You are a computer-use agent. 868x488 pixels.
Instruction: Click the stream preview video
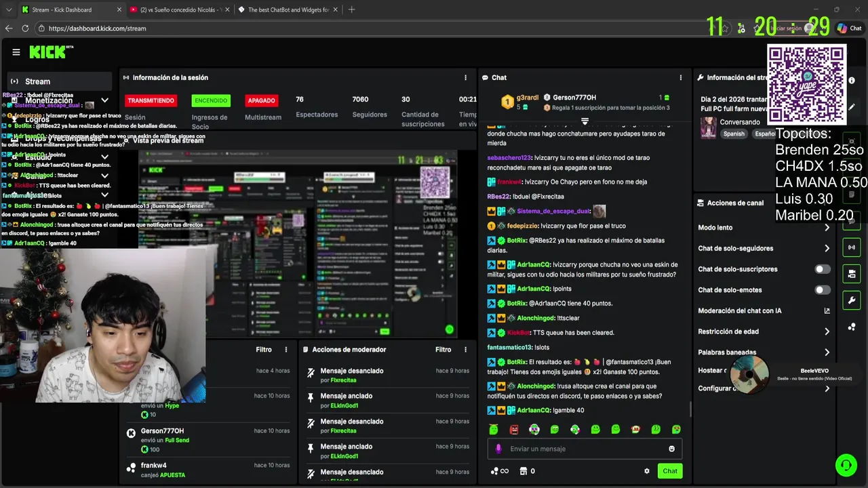click(298, 244)
